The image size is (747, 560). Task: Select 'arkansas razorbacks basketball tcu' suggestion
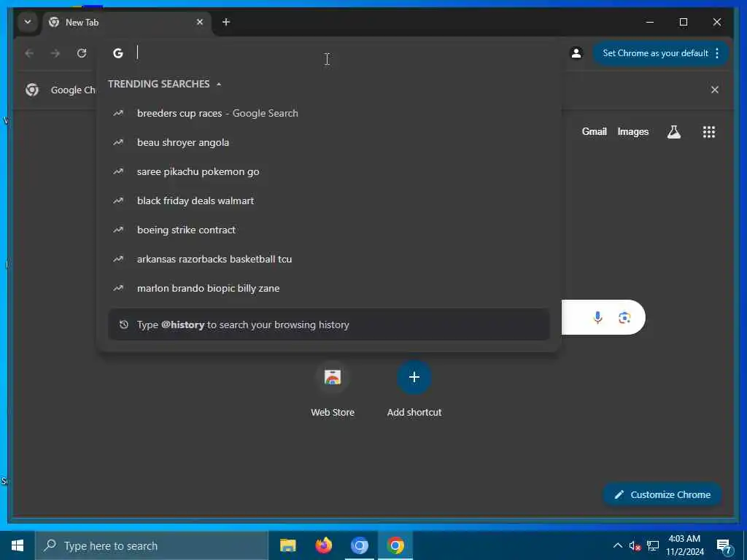pyautogui.click(x=329, y=259)
